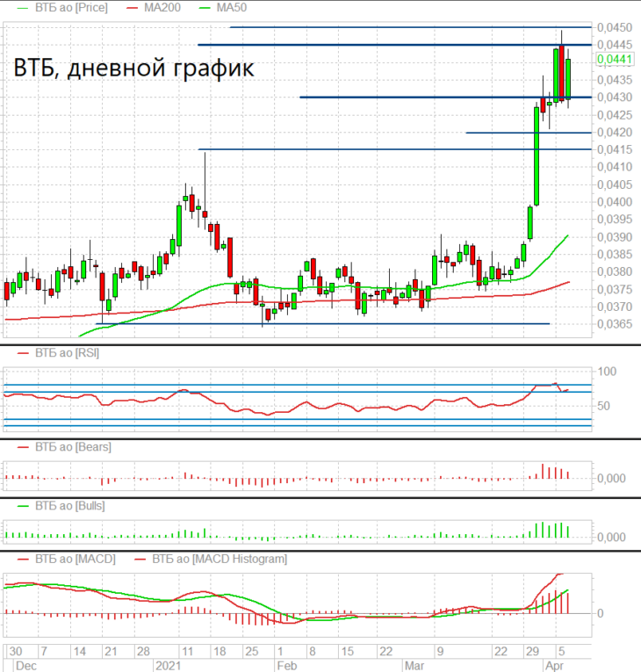Click the 'ВТБ ао [MACD Histogram]' legend label

[x=220, y=559]
